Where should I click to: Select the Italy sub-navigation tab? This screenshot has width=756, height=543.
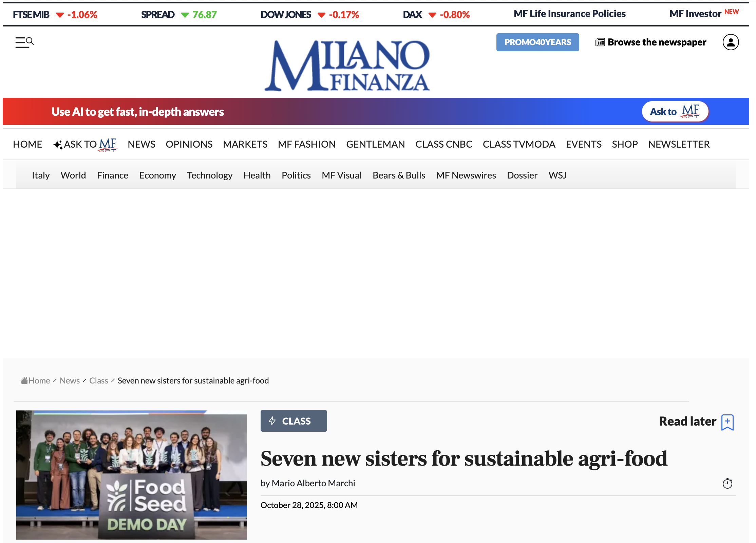[x=41, y=175]
